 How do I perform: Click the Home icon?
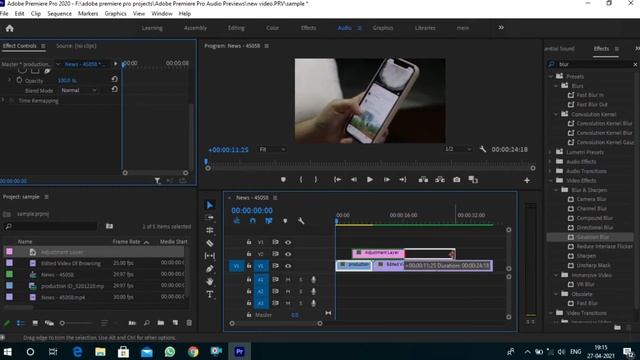point(10,28)
